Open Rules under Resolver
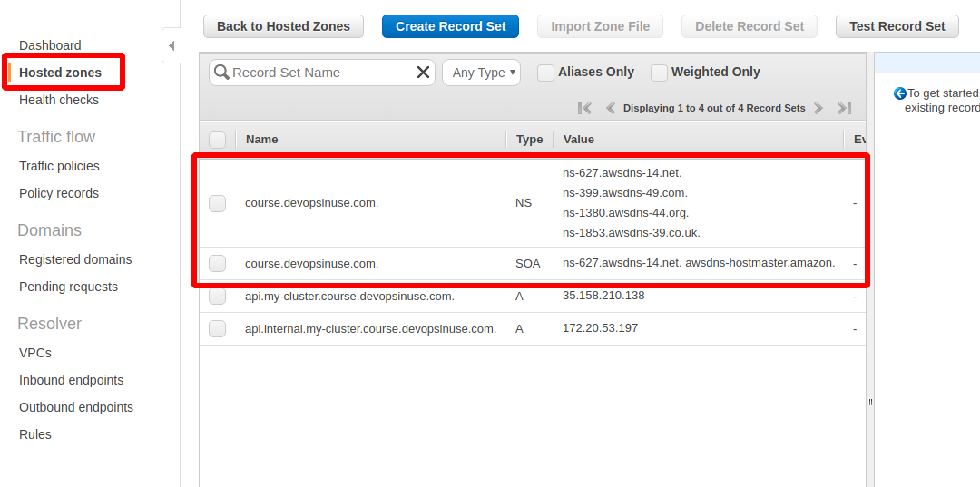The image size is (980, 487). [x=35, y=434]
